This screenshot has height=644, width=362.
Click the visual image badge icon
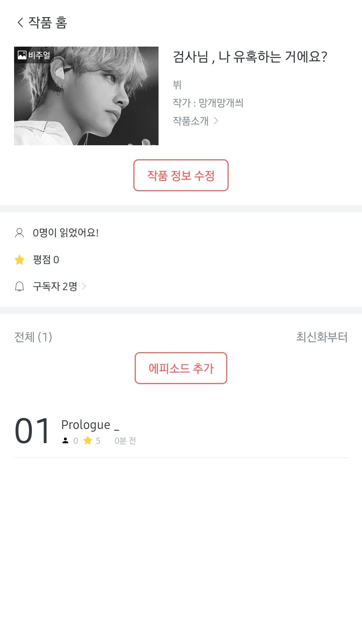coord(22,55)
